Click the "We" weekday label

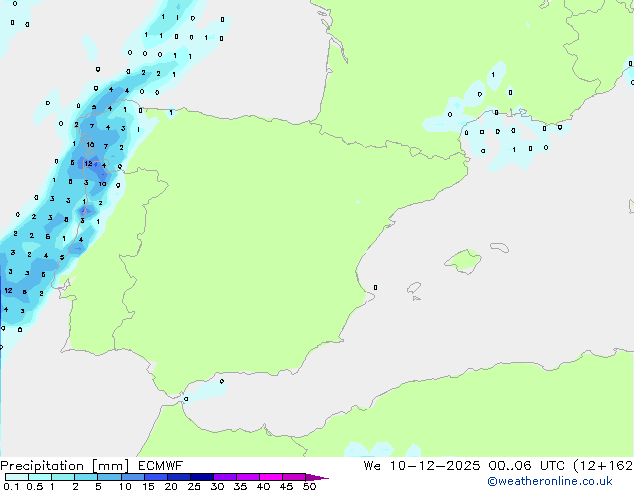(x=372, y=466)
